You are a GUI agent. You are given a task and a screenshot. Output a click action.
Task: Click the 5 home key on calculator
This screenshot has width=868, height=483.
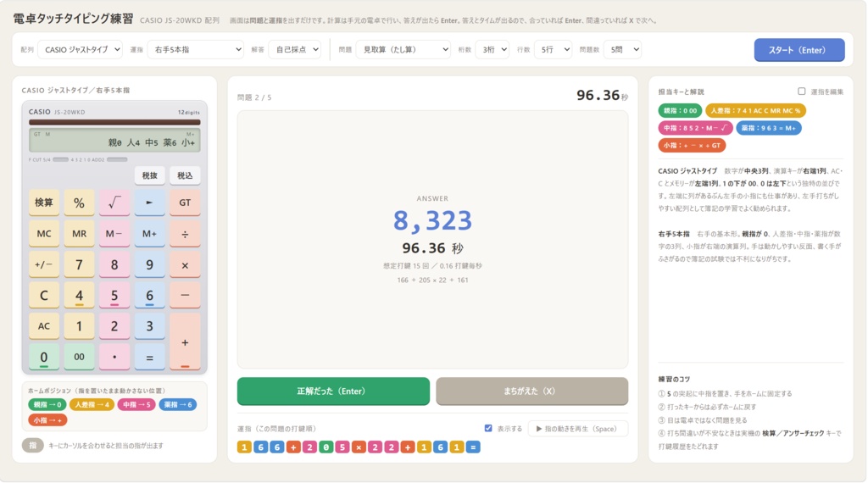point(114,296)
